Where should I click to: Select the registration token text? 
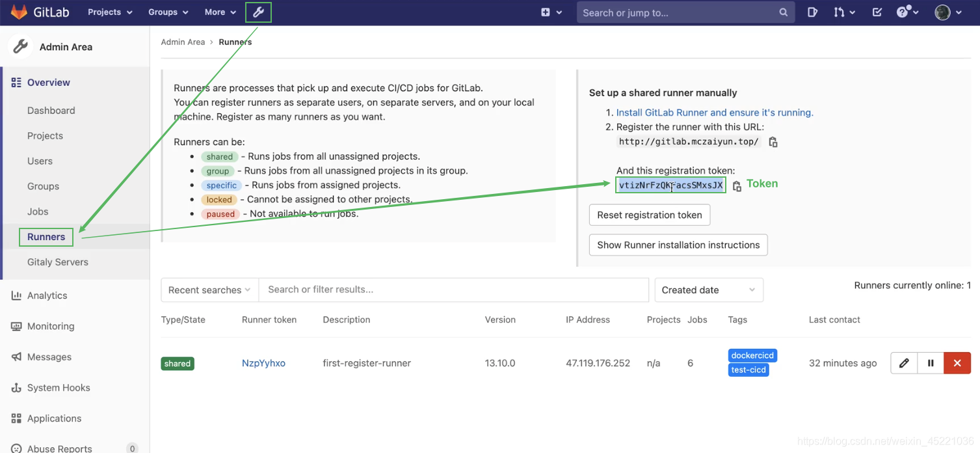670,185
